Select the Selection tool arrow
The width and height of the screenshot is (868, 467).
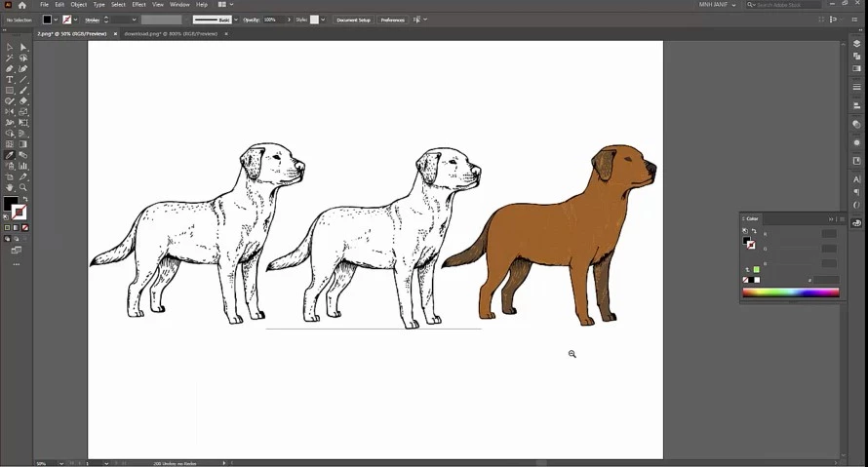point(10,48)
